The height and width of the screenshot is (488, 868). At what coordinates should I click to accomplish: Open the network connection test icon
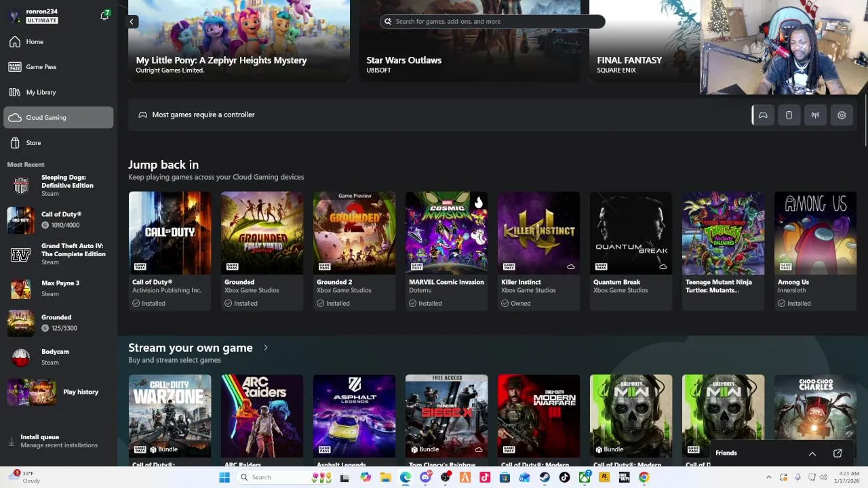(x=815, y=115)
